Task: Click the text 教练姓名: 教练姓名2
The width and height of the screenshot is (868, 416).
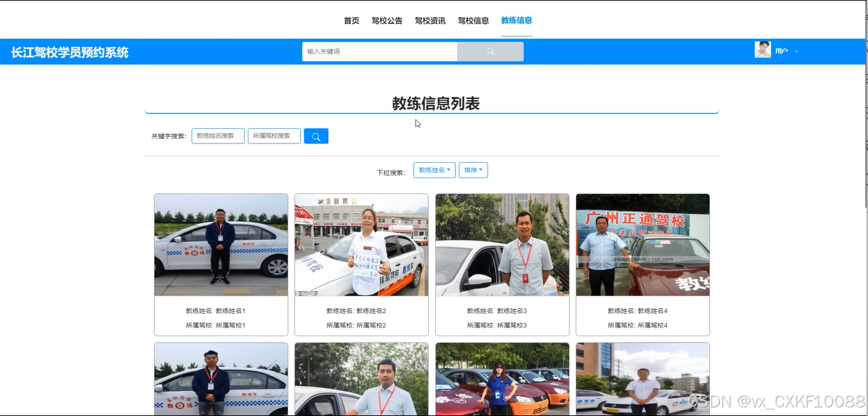Action: 356,311
